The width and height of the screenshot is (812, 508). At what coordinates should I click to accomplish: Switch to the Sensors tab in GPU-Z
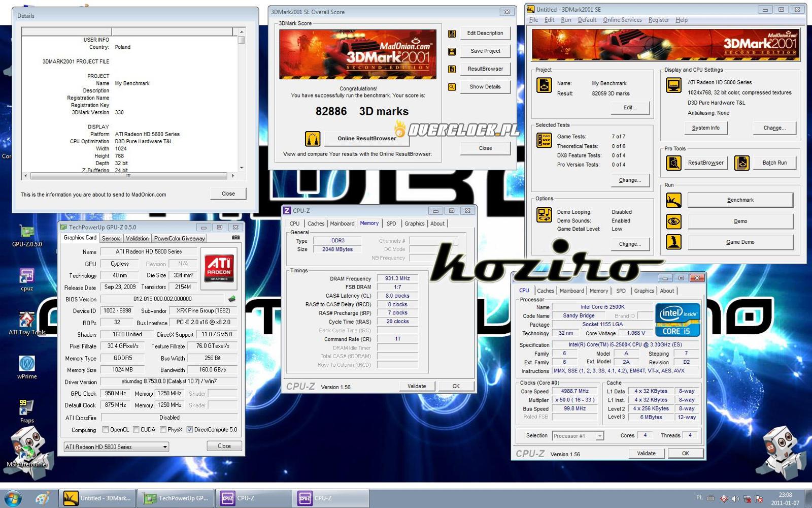pos(111,238)
